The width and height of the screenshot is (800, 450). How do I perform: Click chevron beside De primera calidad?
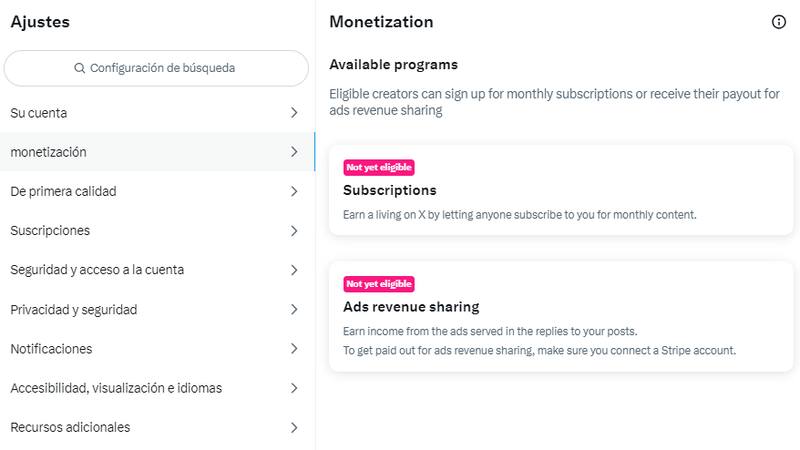[294, 191]
